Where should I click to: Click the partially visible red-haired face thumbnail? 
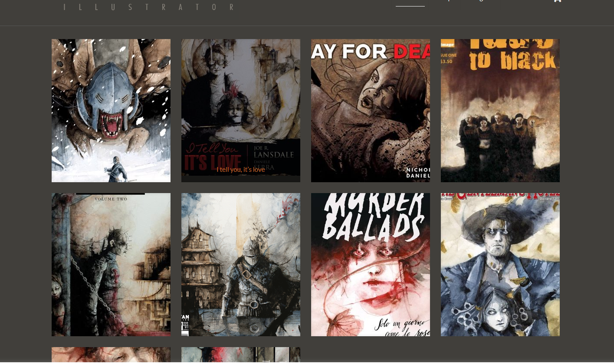coord(111,355)
